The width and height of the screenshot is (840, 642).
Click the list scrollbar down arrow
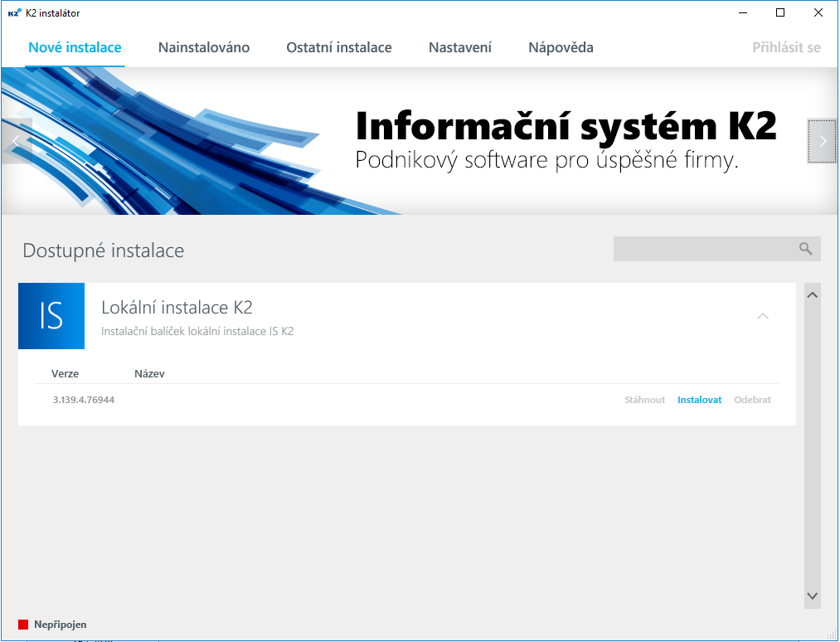[x=812, y=596]
